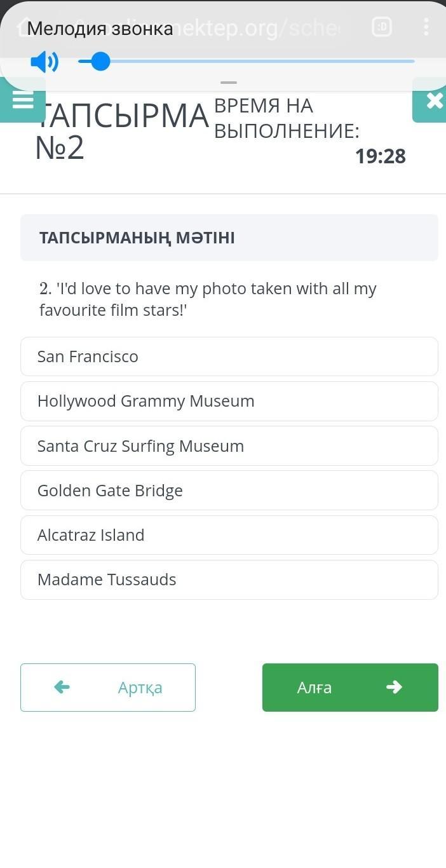Select the Madame Tussauds answer
This screenshot has width=446, height=868.
(x=229, y=580)
